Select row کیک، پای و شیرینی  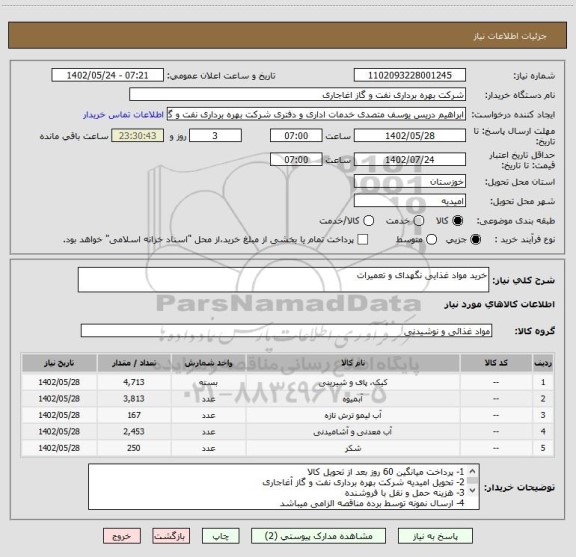(x=288, y=382)
